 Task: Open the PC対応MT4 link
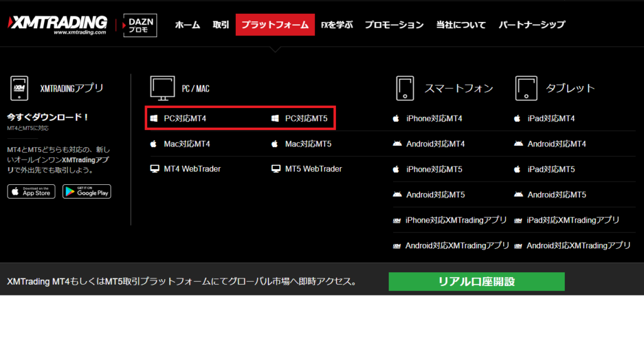tap(185, 118)
